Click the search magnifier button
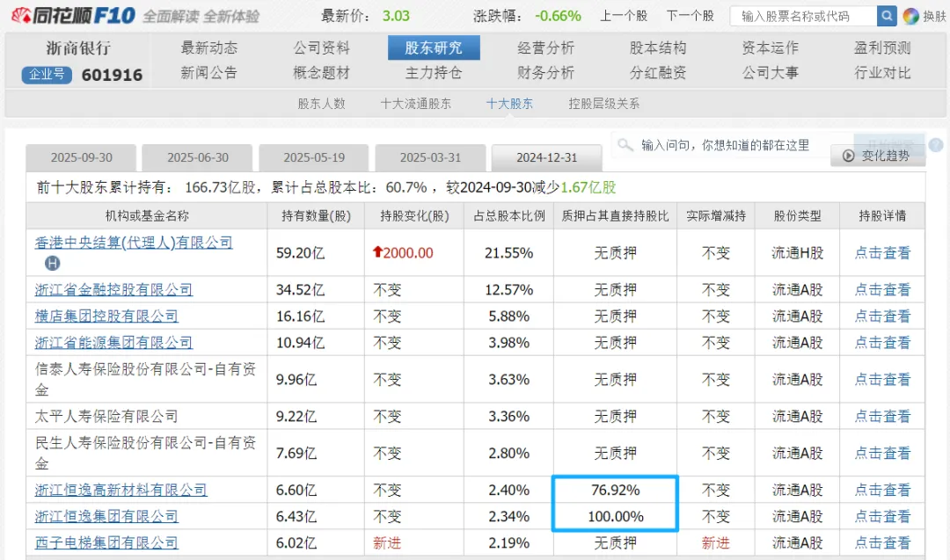This screenshot has width=950, height=560. click(887, 16)
